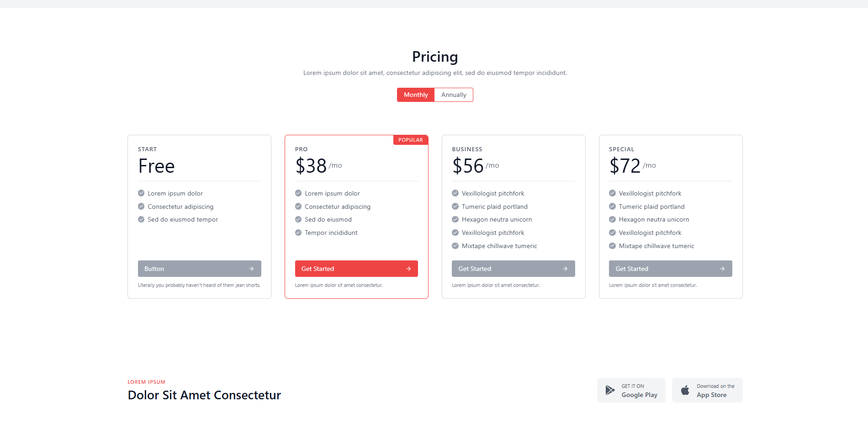
Task: Click the checkmark icon beside Tempor incididunt
Action: [298, 233]
